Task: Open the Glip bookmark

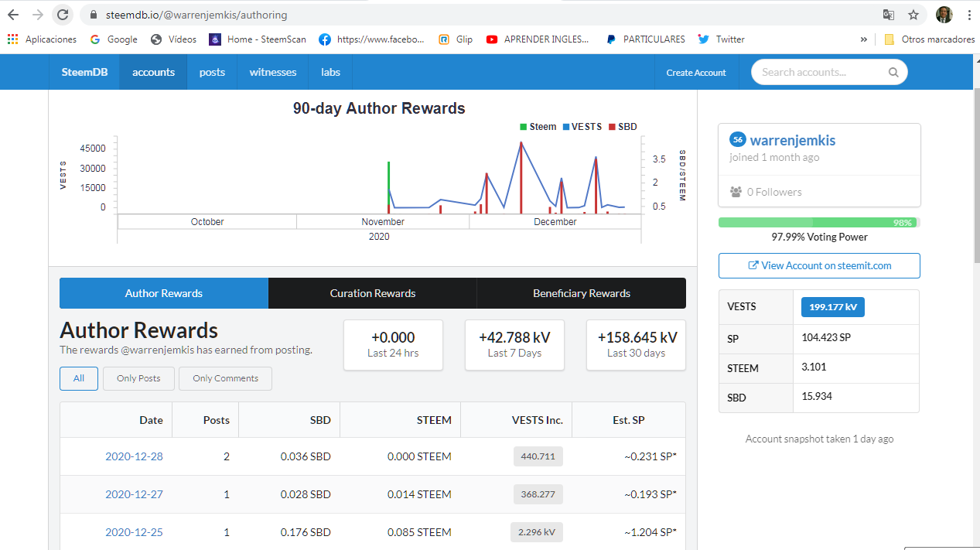Action: point(456,39)
